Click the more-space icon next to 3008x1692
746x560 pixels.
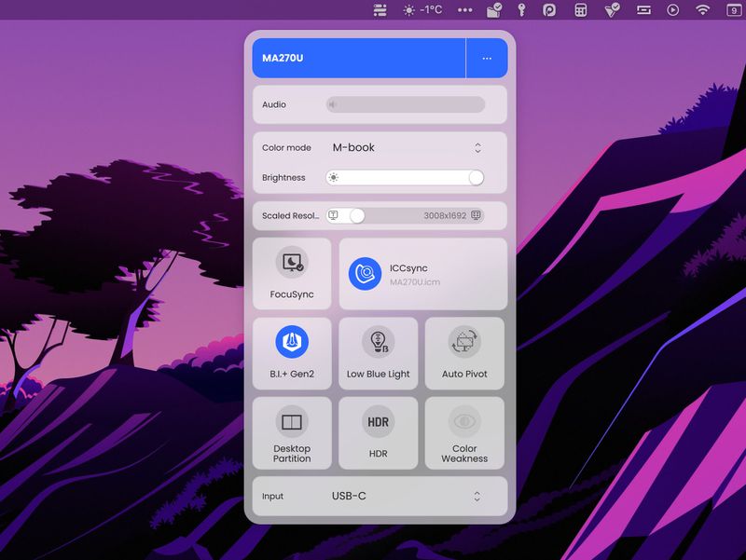pyautogui.click(x=476, y=215)
